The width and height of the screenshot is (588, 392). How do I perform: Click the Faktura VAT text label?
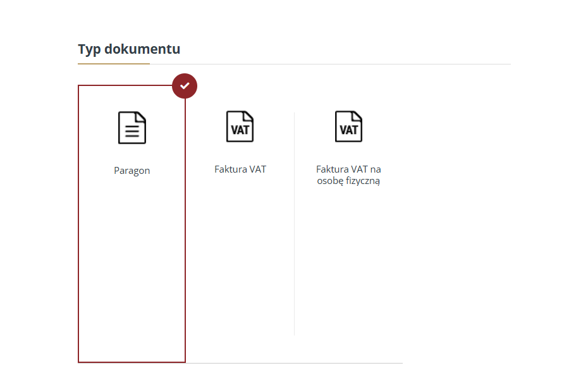[x=240, y=169]
